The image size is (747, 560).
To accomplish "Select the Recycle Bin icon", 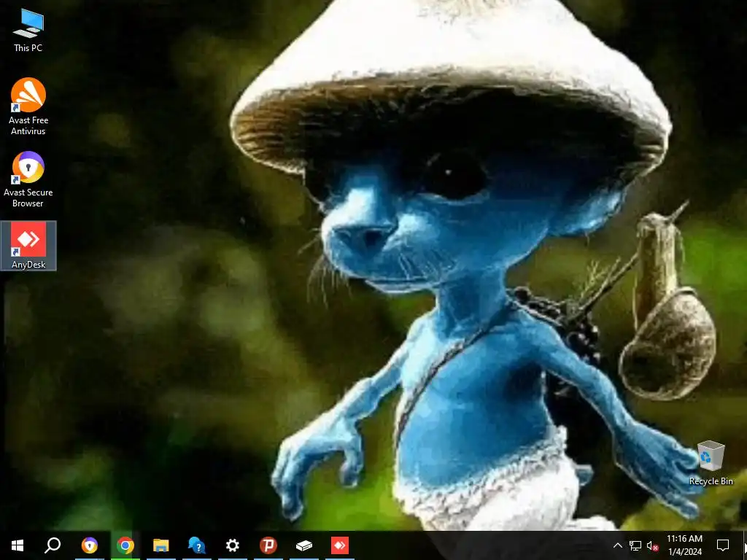I will coord(711,463).
